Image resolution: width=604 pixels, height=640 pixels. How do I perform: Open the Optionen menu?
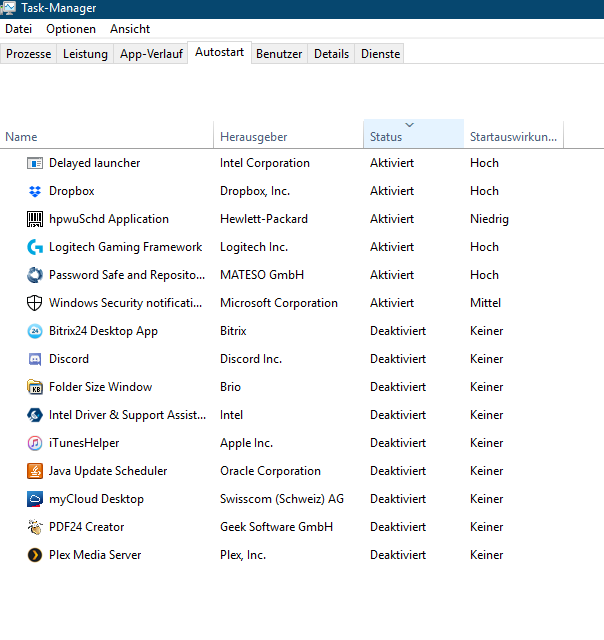(71, 29)
